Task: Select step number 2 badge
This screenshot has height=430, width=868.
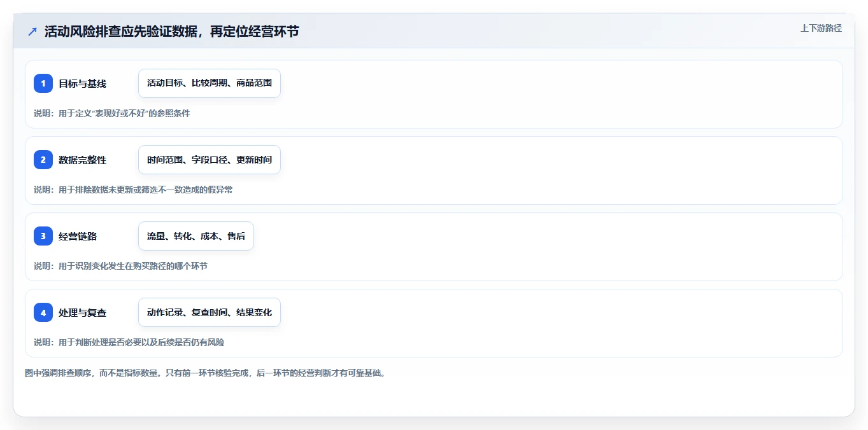Action: pyautogui.click(x=43, y=160)
